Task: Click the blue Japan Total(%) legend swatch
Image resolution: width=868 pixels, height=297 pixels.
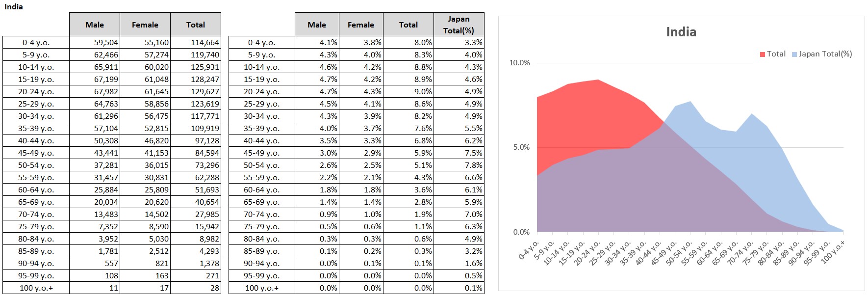Action: (x=794, y=54)
